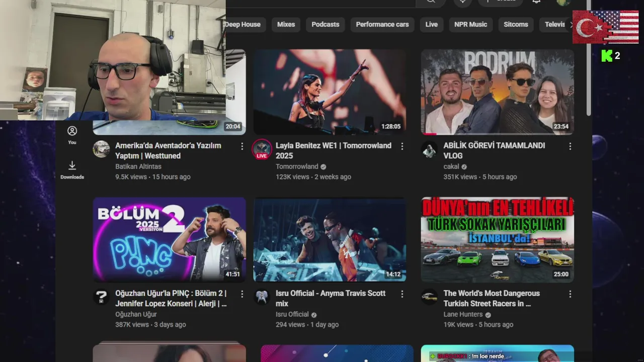
Task: Click the "351K views · 5 hours ago" text
Action: (480, 177)
